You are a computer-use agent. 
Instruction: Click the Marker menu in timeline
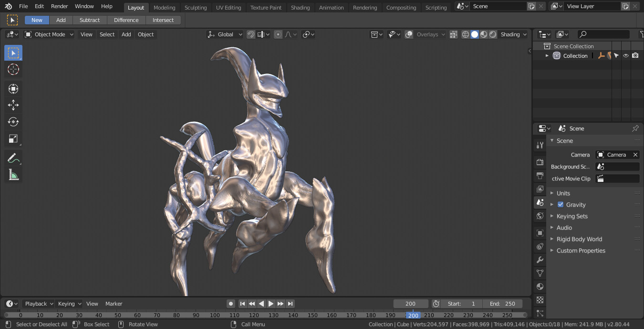point(114,304)
